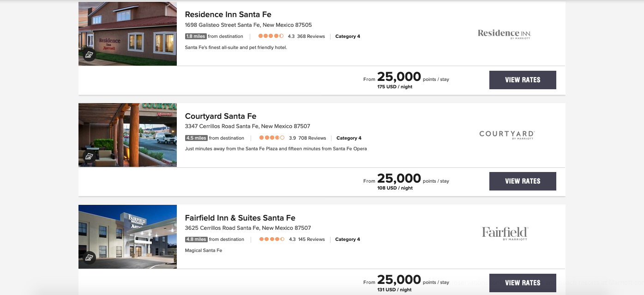This screenshot has width=644, height=295.
Task: View rates for Fairfield Inn & Suites
Action: point(523,283)
